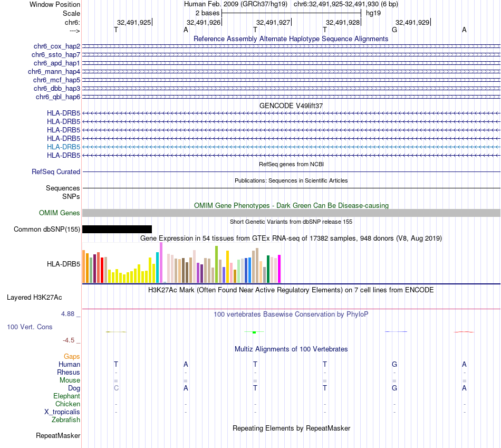Open the Layered H3K27Ac track label

[x=34, y=298]
